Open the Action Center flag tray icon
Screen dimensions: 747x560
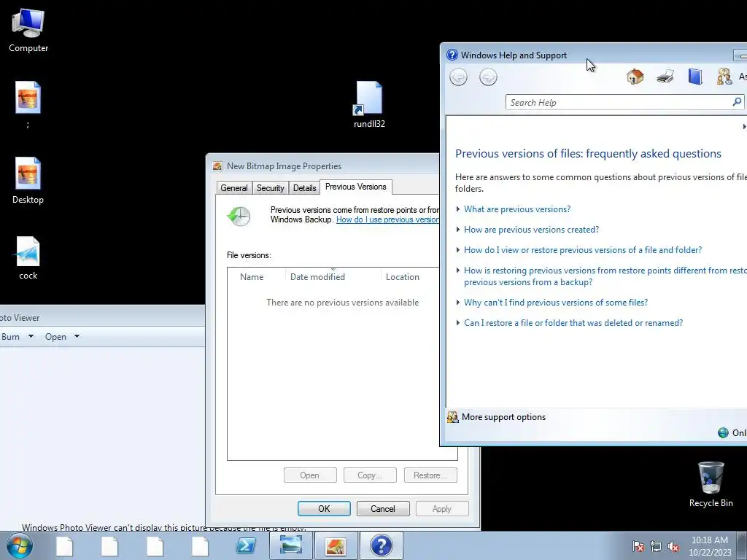coord(638,546)
